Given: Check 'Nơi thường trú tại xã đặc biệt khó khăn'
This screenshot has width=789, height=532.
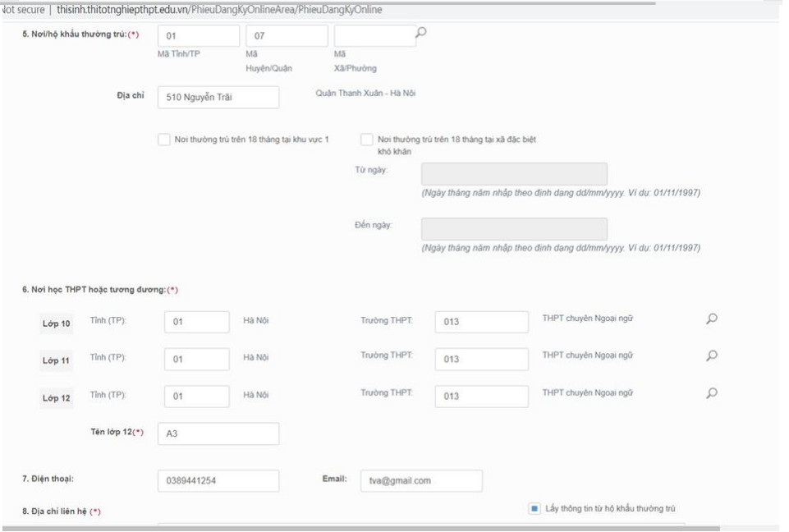Looking at the screenshot, I should click(x=367, y=140).
